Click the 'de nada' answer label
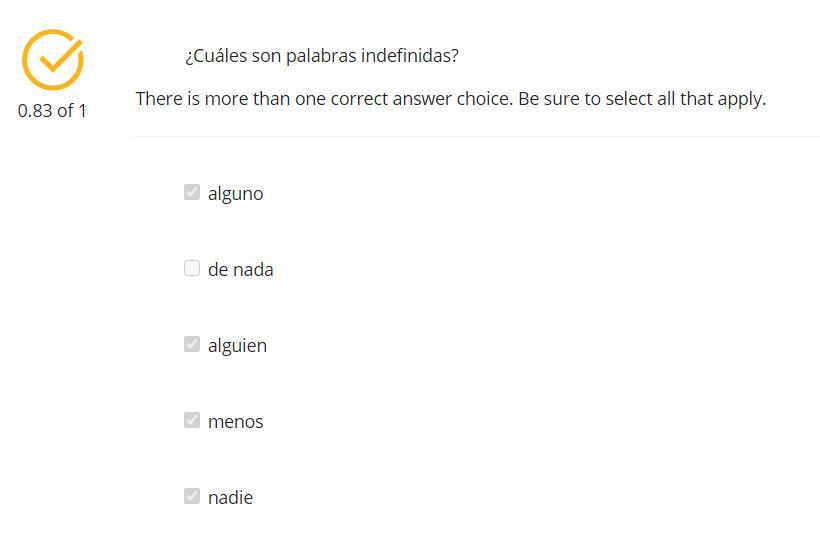The width and height of the screenshot is (820, 546). [x=240, y=270]
